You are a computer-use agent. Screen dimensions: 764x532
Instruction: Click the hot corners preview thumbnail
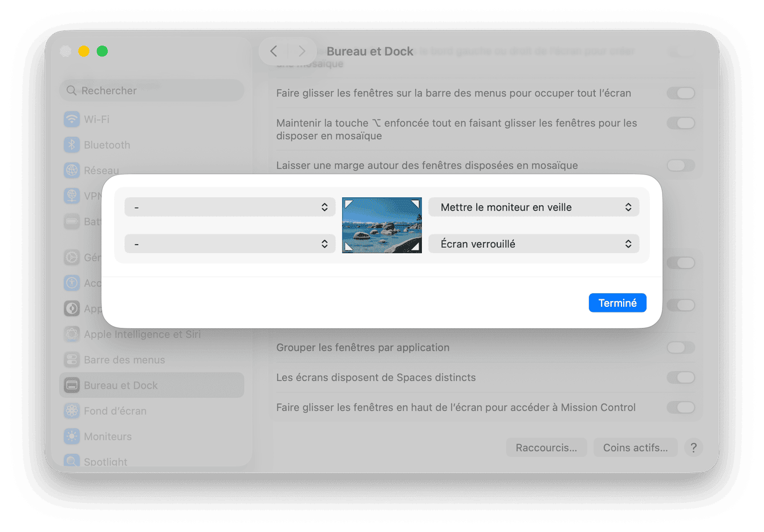point(382,225)
